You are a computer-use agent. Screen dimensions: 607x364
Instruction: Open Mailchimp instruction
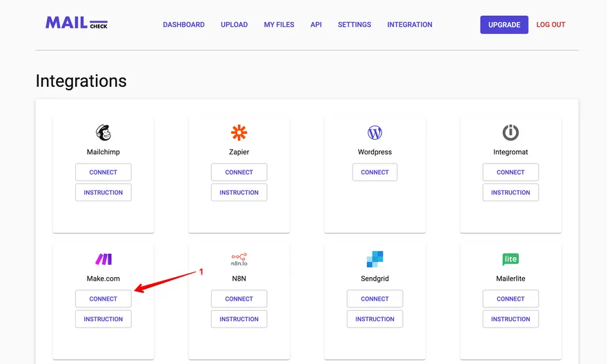click(103, 192)
